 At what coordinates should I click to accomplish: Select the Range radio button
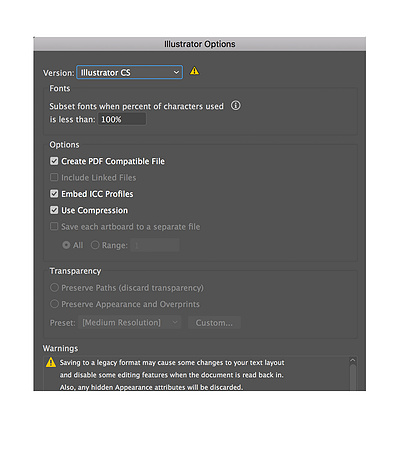tap(95, 245)
